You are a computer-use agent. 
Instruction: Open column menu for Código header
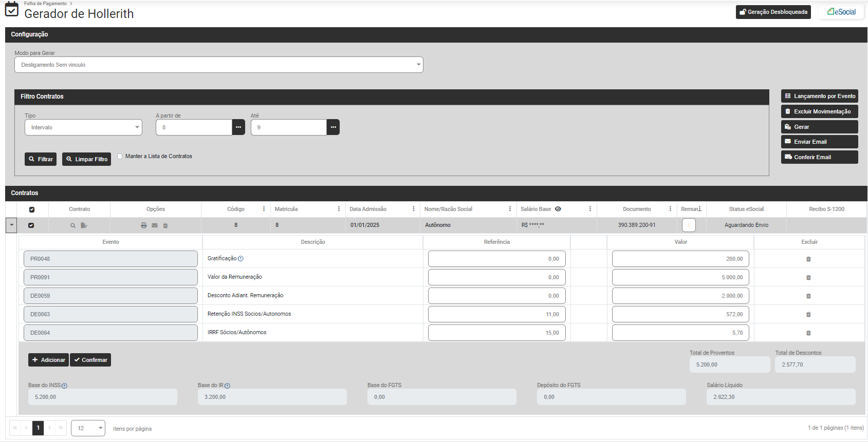(264, 209)
